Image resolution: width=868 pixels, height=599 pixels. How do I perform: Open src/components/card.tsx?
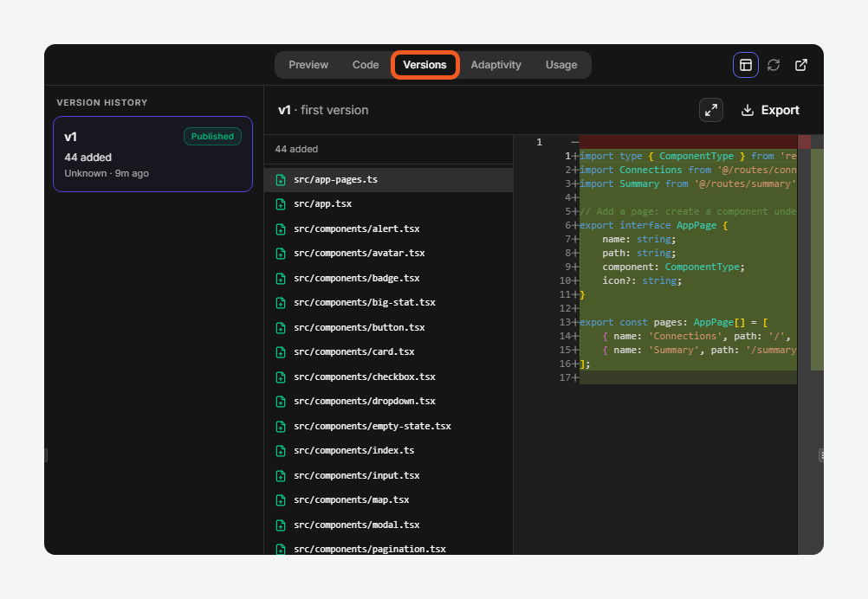389,351
